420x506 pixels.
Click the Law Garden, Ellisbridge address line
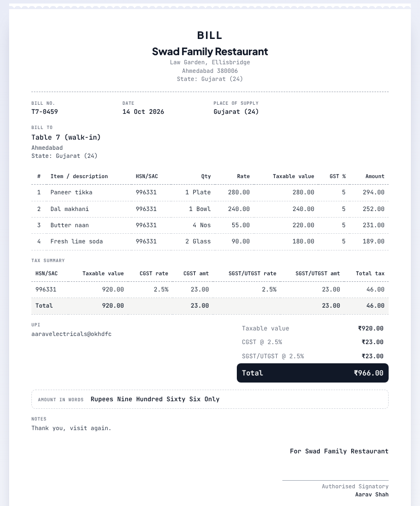pyautogui.click(x=210, y=62)
